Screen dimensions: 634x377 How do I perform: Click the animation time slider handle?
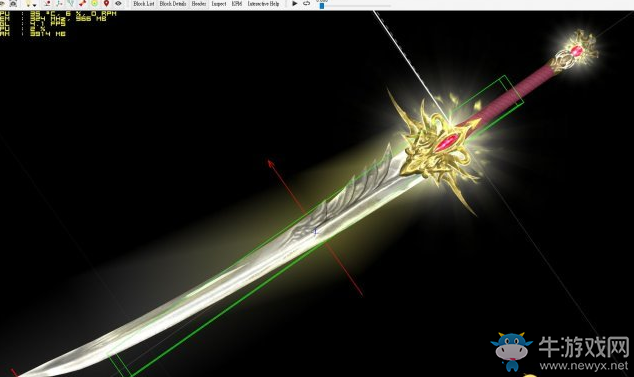point(322,6)
